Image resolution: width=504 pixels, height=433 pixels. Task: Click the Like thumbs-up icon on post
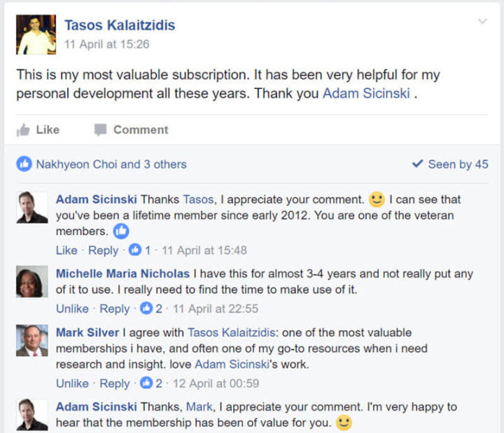pos(24,129)
